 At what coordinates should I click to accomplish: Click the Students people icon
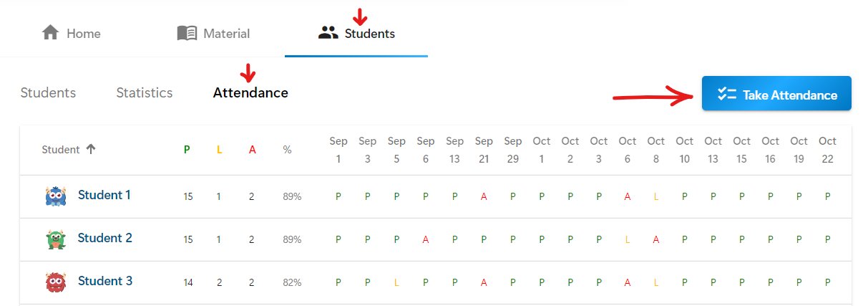click(x=328, y=33)
